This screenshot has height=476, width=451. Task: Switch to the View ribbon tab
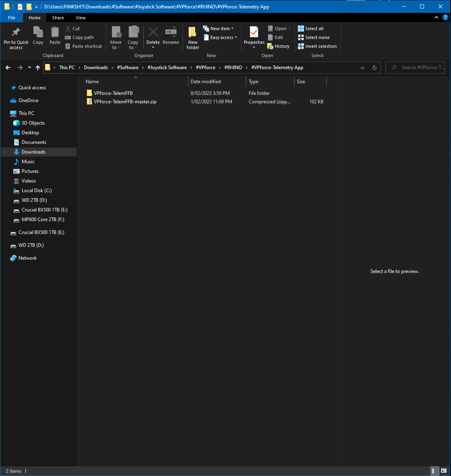point(80,18)
